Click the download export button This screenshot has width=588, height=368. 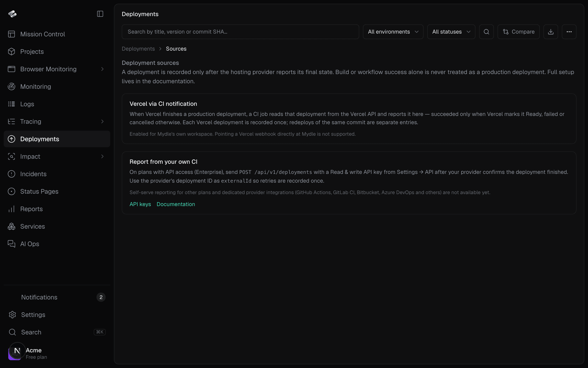tap(551, 32)
